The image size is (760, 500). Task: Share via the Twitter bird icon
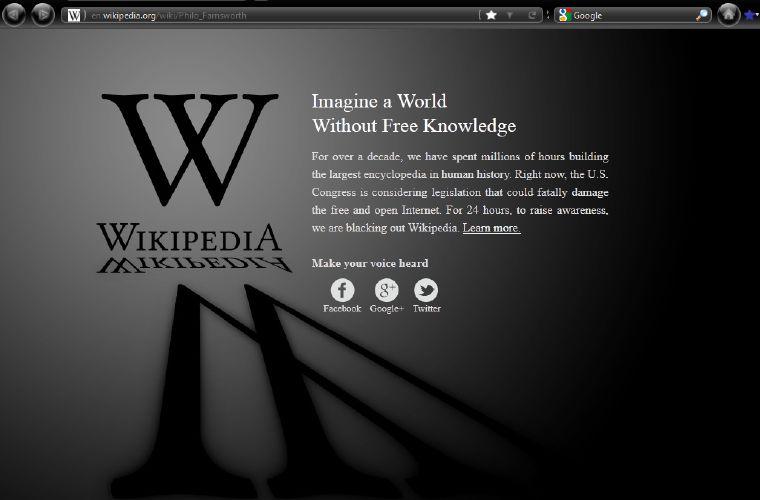click(426, 290)
